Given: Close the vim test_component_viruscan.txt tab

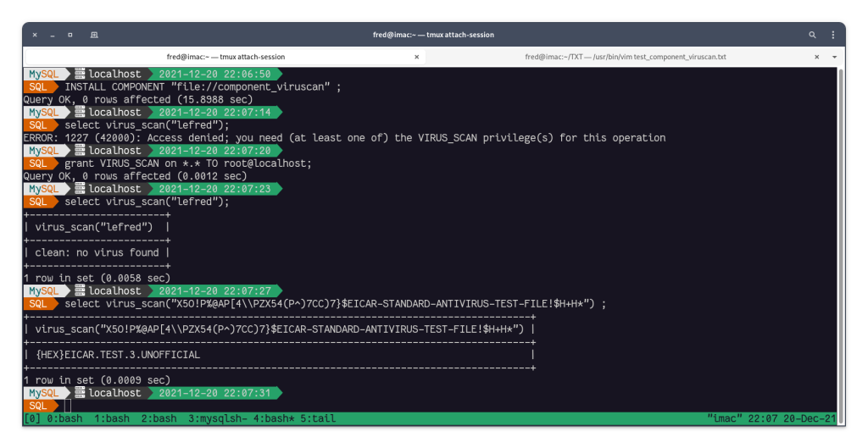Looking at the screenshot, I should pos(816,57).
